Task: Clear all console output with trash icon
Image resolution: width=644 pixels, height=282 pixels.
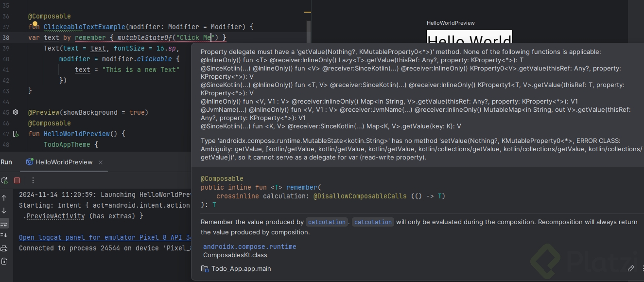Action: (4, 261)
